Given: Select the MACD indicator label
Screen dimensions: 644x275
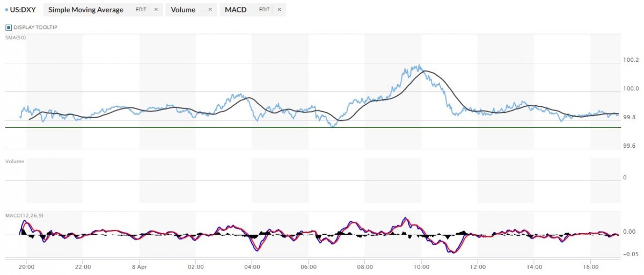Looking at the screenshot, I should point(236,10).
